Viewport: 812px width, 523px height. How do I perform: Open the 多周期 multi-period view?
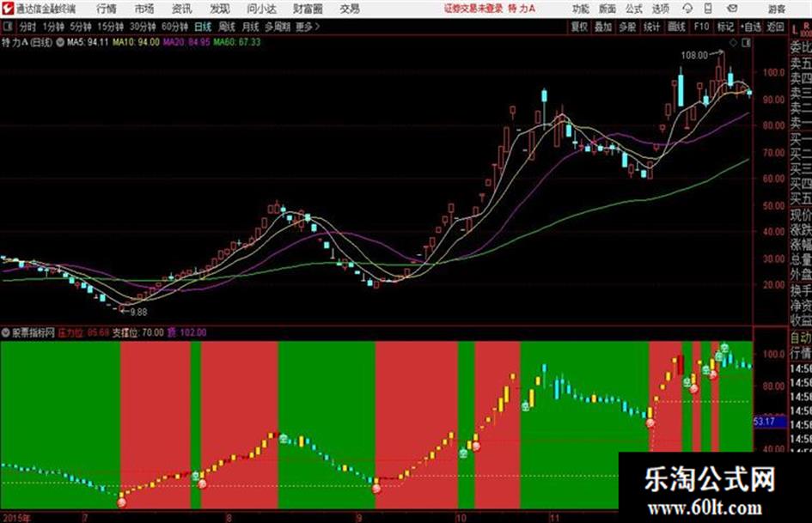278,27
